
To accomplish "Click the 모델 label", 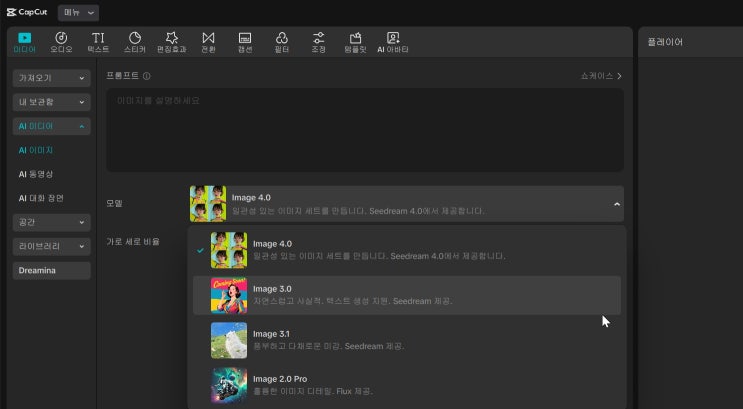I will coord(115,203).
